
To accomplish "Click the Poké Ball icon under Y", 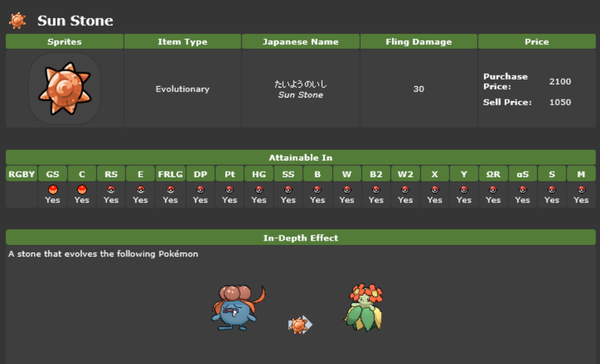I will tap(464, 190).
